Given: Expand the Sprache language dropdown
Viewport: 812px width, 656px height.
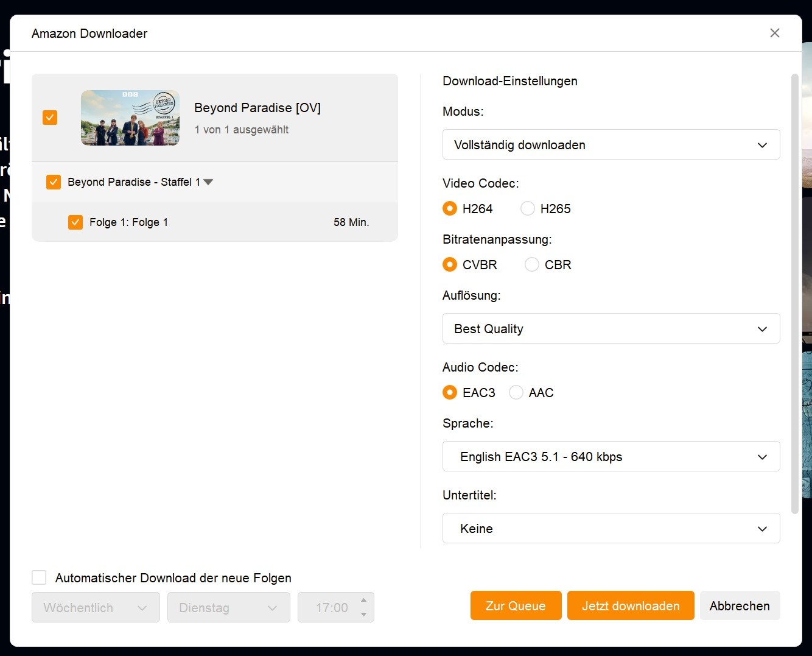Looking at the screenshot, I should [x=611, y=457].
